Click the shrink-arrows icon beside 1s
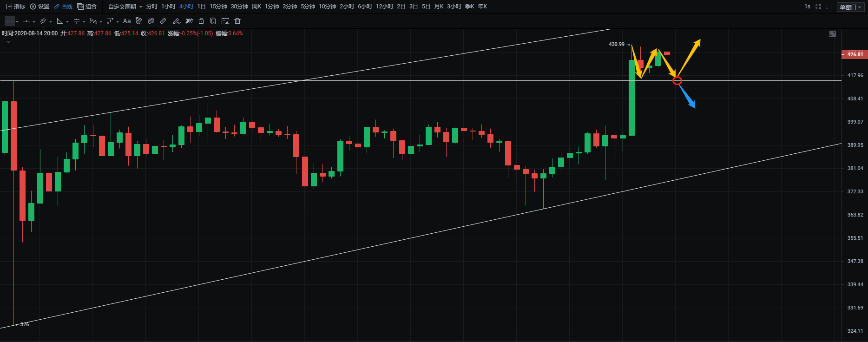The height and width of the screenshot is (342, 868). click(x=818, y=7)
